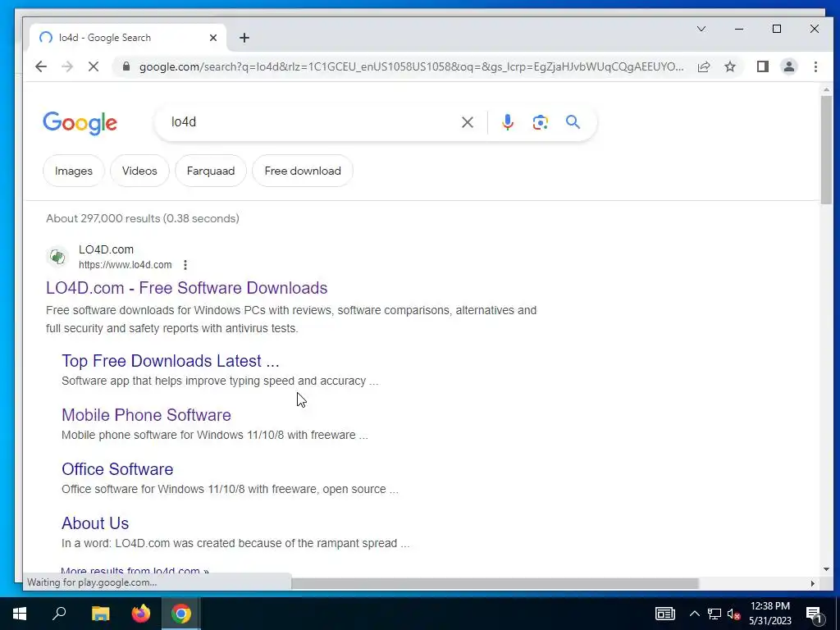Filter results by Images
840x630 pixels.
(73, 171)
